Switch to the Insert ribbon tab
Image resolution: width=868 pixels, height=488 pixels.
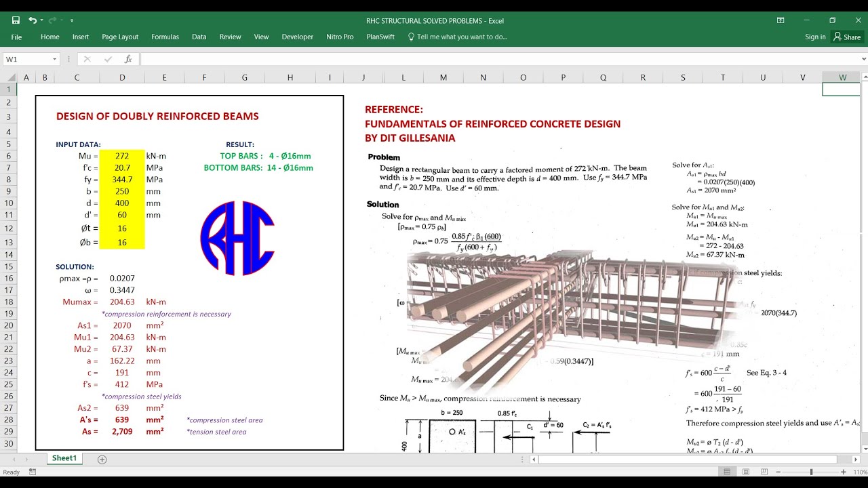[81, 37]
